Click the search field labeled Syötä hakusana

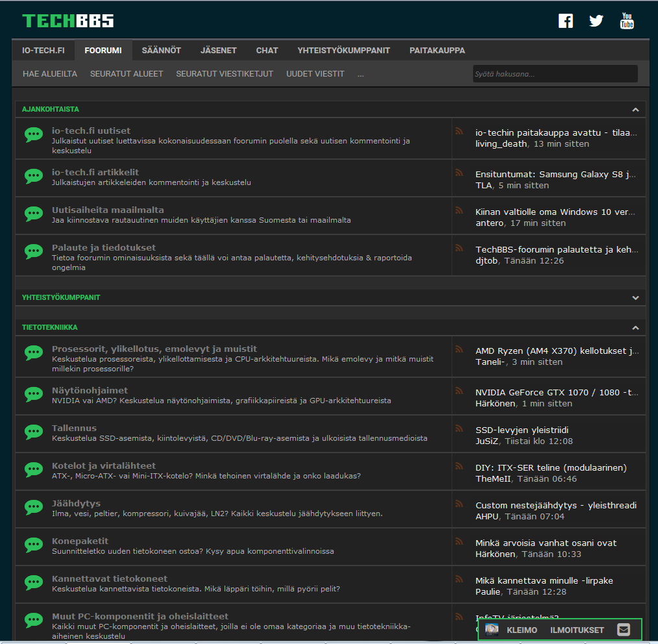(x=555, y=73)
